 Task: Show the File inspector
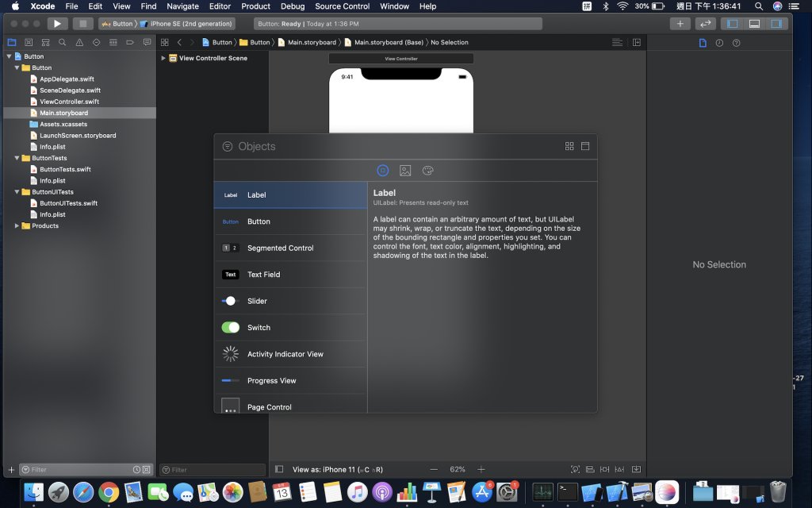703,43
